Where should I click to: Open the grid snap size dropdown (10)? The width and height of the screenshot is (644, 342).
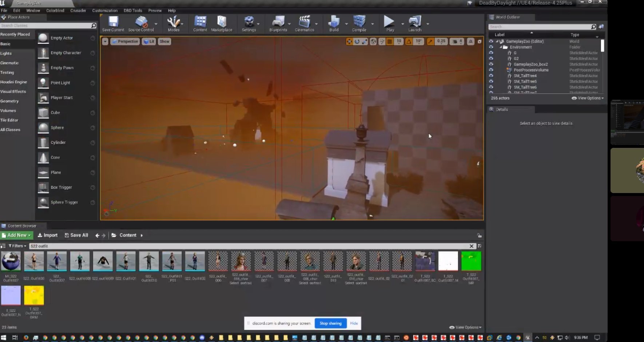pos(399,42)
